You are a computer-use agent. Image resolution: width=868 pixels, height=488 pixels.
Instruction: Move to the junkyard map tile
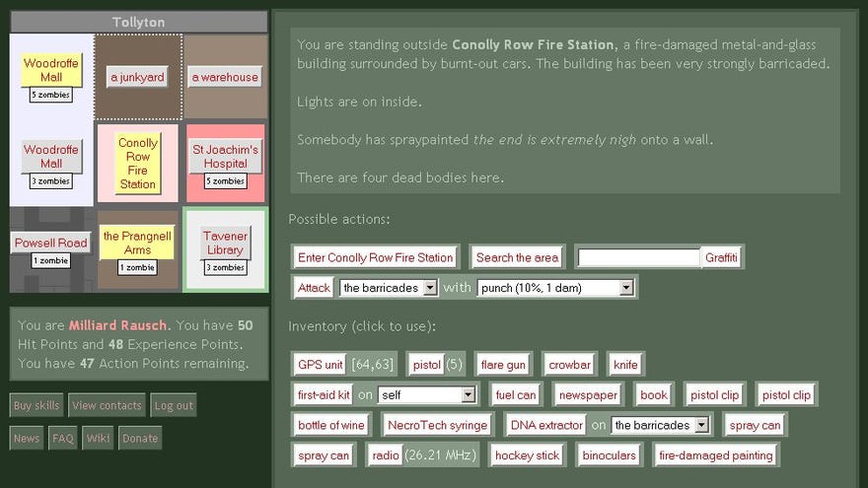coord(137,78)
